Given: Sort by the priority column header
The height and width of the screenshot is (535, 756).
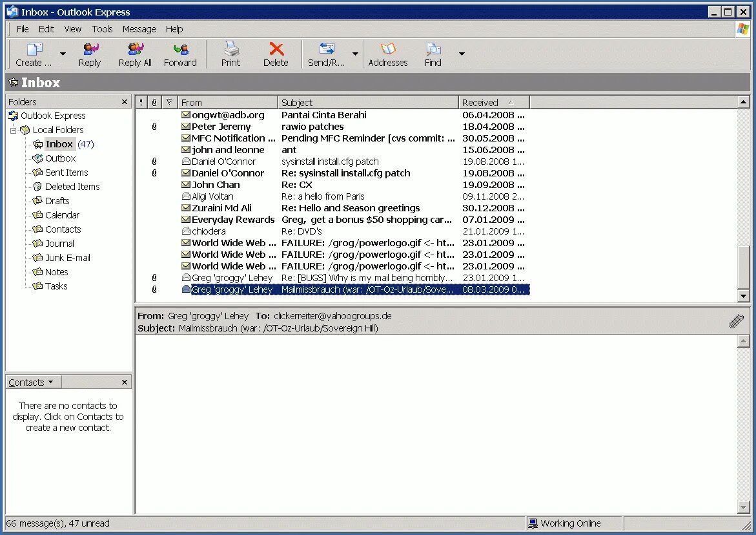Looking at the screenshot, I should click(x=141, y=102).
